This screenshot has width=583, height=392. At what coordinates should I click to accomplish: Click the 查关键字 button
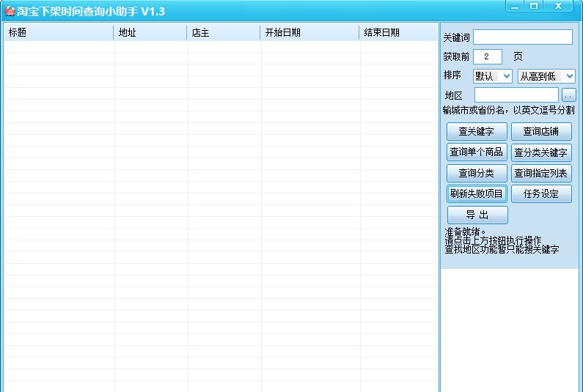(x=477, y=131)
